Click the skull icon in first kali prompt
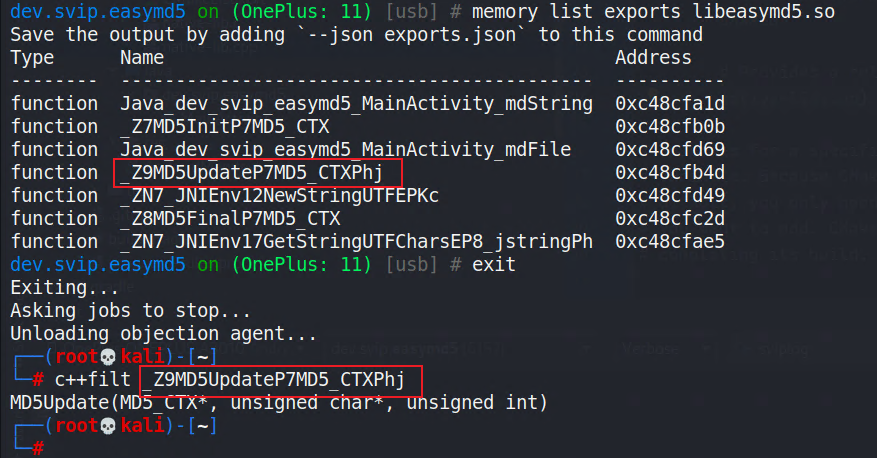The width and height of the screenshot is (877, 458). pos(108,357)
